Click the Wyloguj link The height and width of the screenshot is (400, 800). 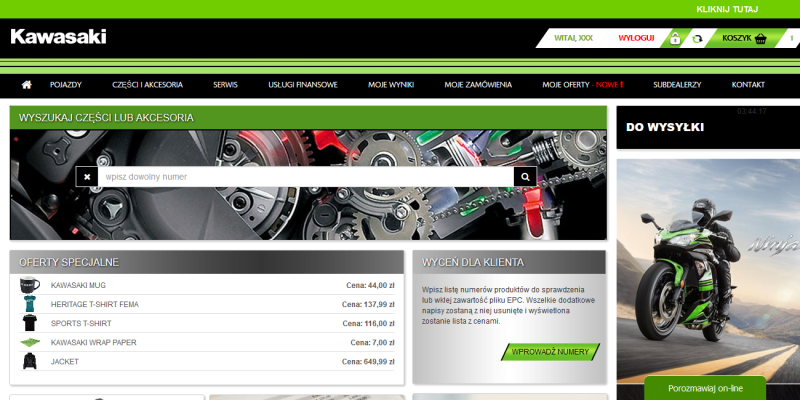pos(636,38)
